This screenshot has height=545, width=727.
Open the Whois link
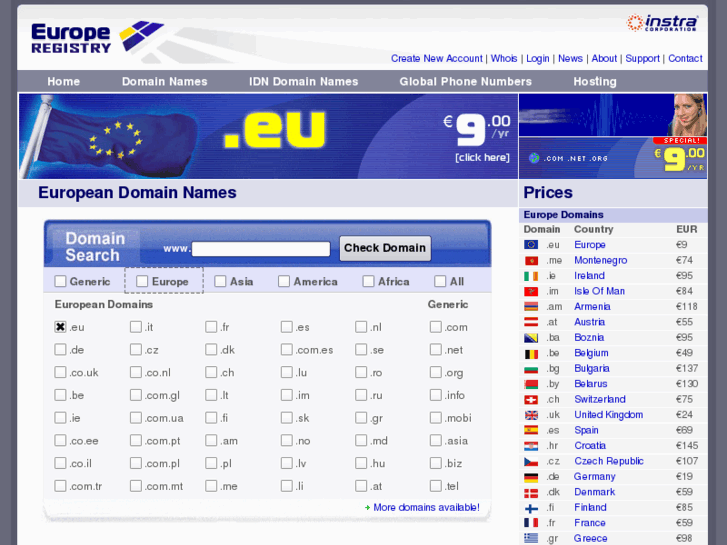click(x=504, y=58)
